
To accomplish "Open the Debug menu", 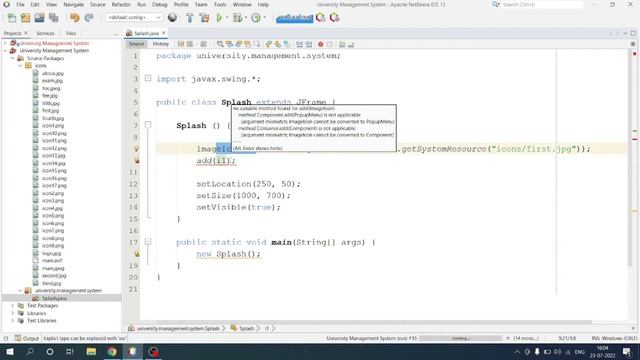I will (160, 4).
